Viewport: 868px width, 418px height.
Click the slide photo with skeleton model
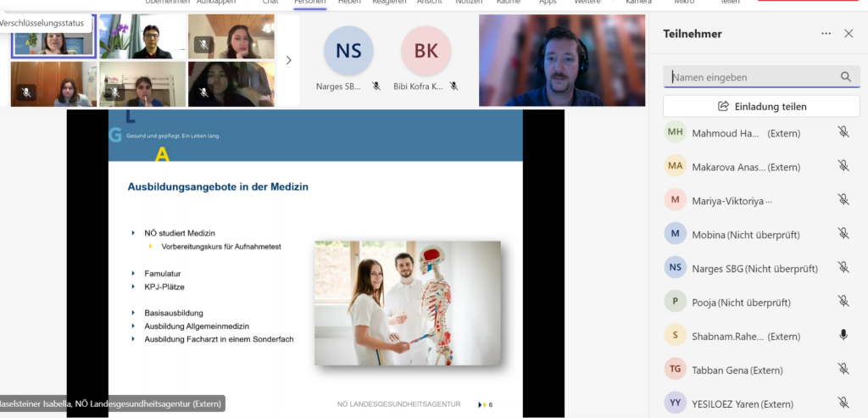(x=408, y=303)
